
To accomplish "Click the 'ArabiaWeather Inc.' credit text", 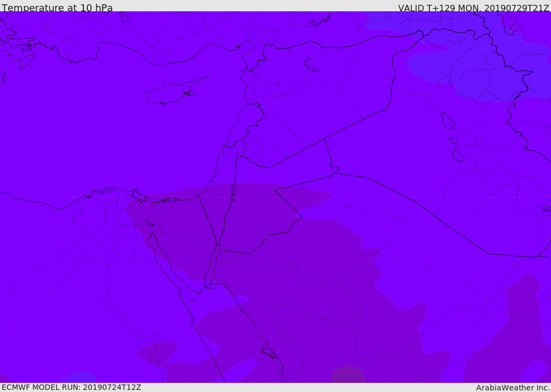I will 512,388.
